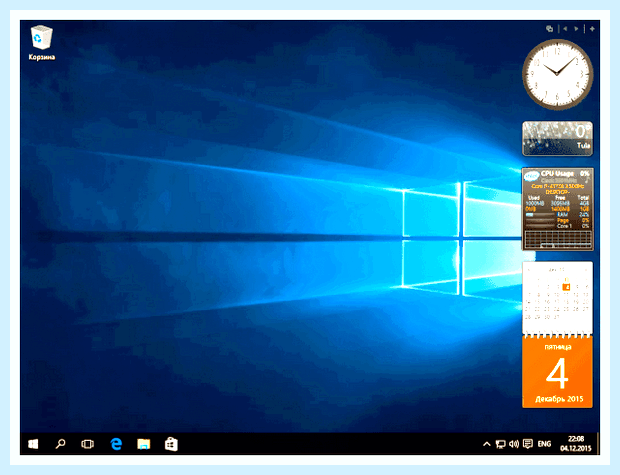Go to previous month in calendar gadget
This screenshot has width=620, height=475.
point(529,270)
